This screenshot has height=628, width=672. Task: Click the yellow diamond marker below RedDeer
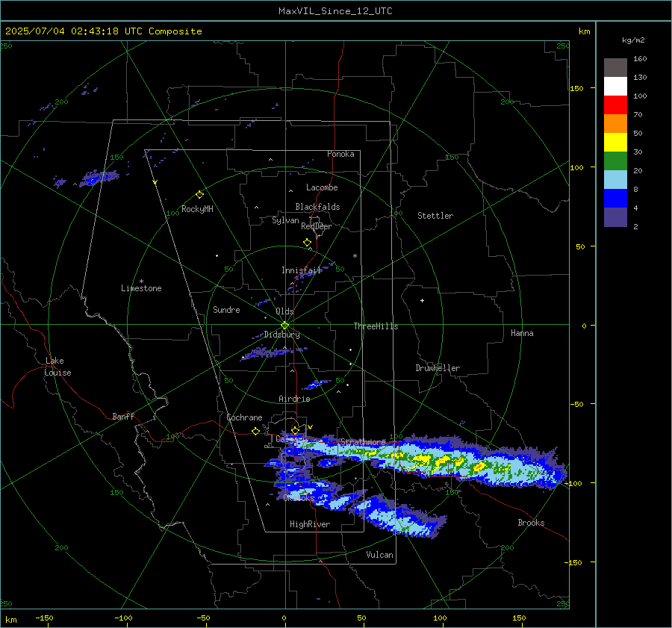308,243
